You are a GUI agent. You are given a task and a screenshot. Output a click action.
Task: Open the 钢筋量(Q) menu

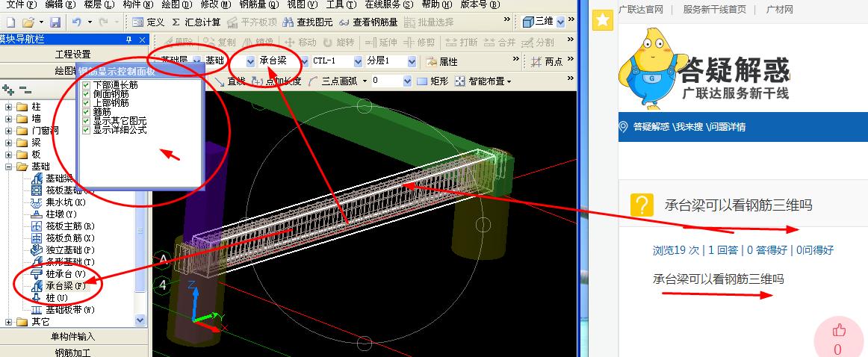260,5
